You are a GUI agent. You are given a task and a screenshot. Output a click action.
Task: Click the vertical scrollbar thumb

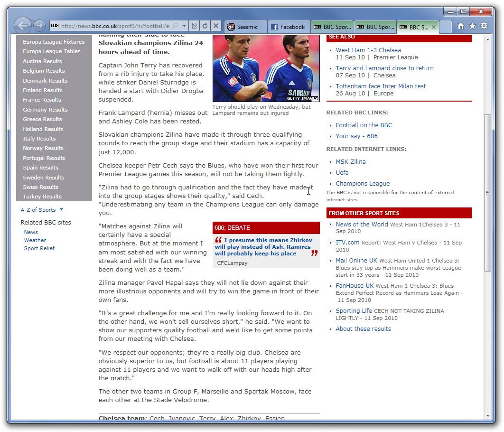point(487,193)
